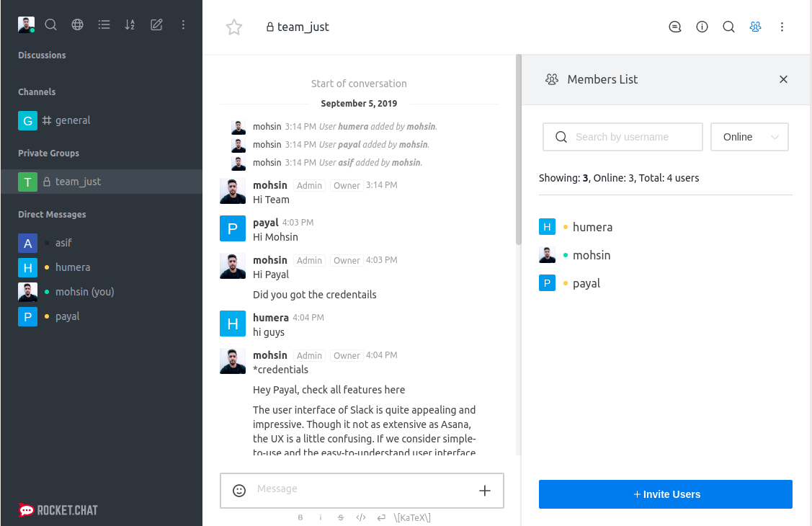Toggle bold formatting in the composer

click(x=300, y=517)
